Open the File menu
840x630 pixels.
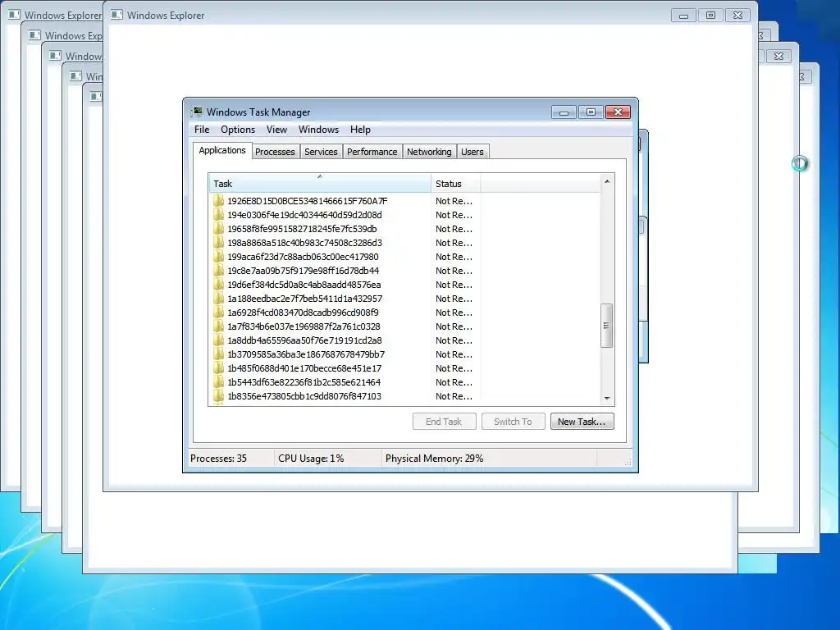[x=202, y=130]
